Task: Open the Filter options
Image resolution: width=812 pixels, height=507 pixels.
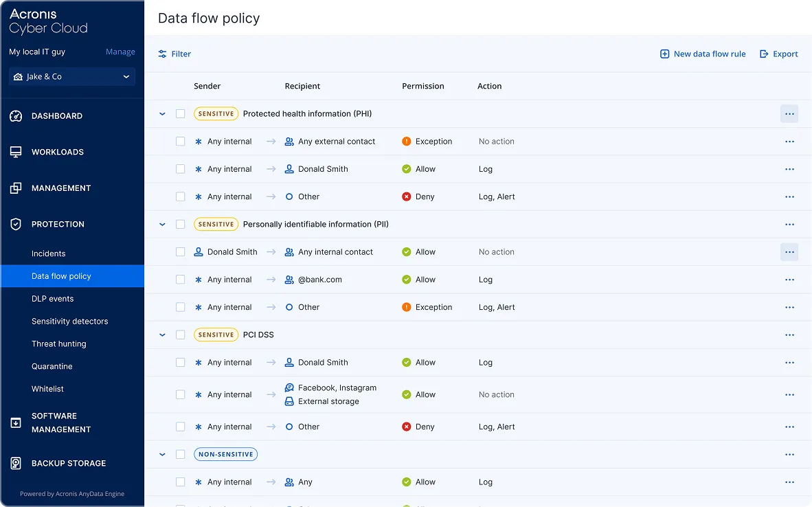Action: pos(174,54)
